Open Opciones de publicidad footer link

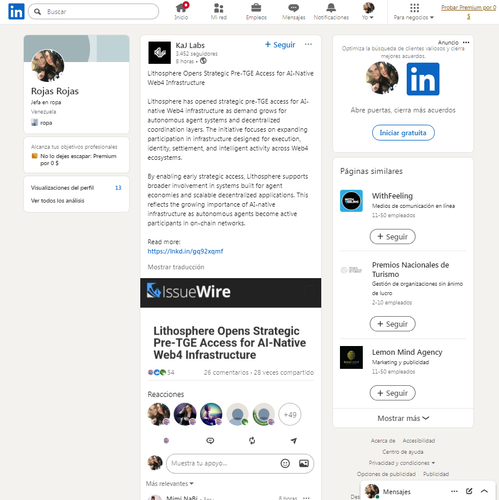(386, 474)
